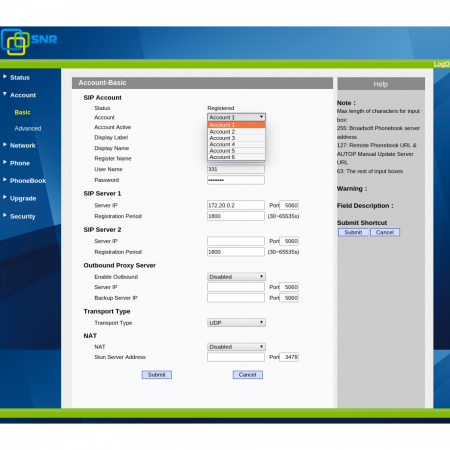Click the Account-Basic title bar
Viewport: 450px width, 450px height.
pos(202,83)
